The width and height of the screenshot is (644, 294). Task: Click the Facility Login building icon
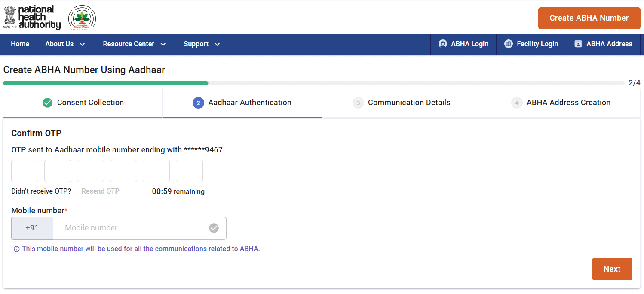tap(508, 44)
